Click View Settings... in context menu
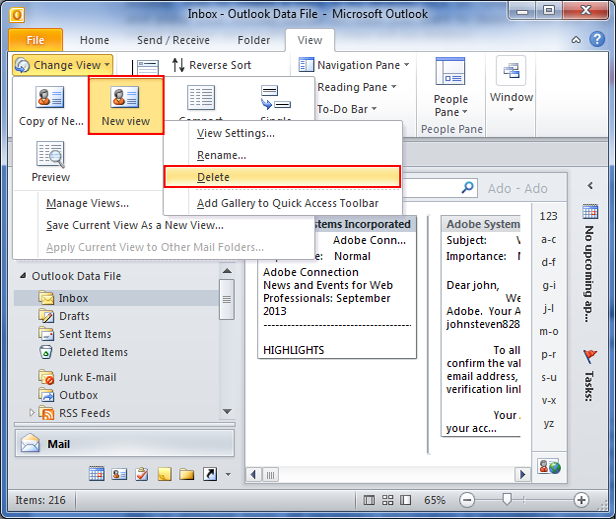Image resolution: width=616 pixels, height=519 pixels. [283, 133]
